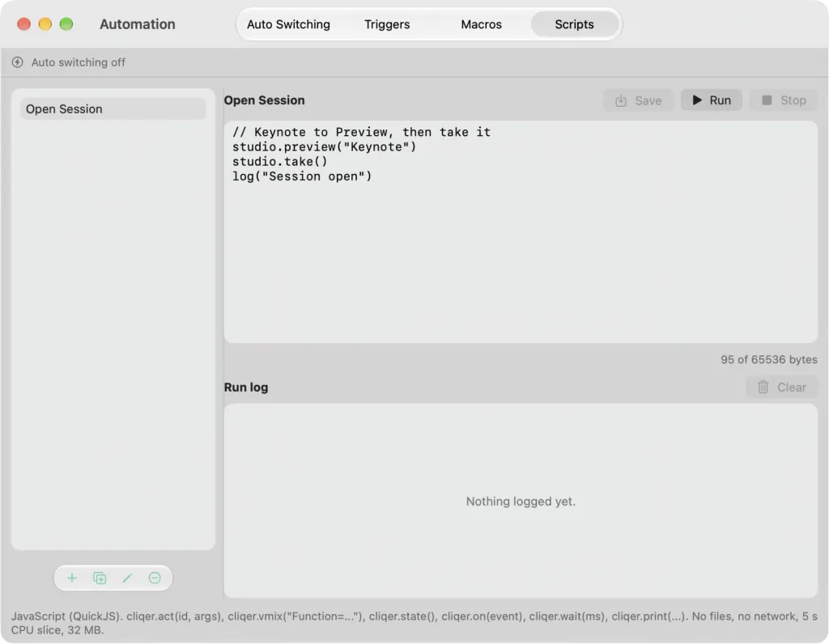Select the Scripts tab
The image size is (829, 644).
pyautogui.click(x=574, y=24)
